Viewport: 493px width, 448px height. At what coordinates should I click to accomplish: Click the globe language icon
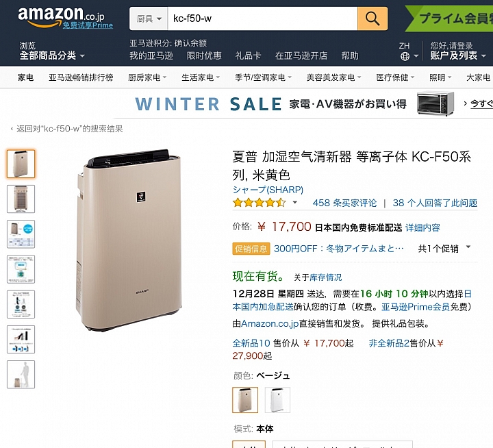coord(405,56)
